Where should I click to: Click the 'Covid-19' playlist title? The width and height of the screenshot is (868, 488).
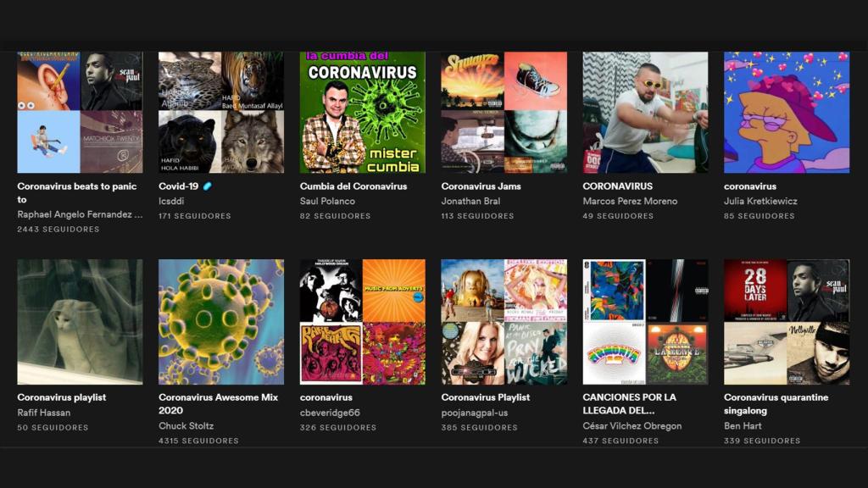pos(178,186)
